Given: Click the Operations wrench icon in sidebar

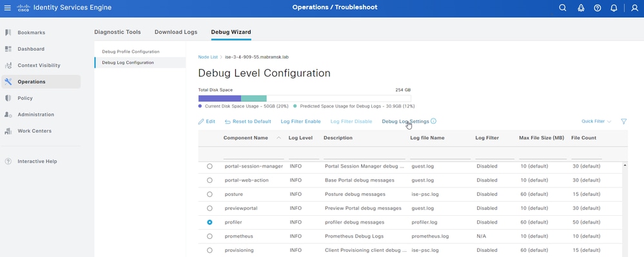Looking at the screenshot, I should click(8, 82).
